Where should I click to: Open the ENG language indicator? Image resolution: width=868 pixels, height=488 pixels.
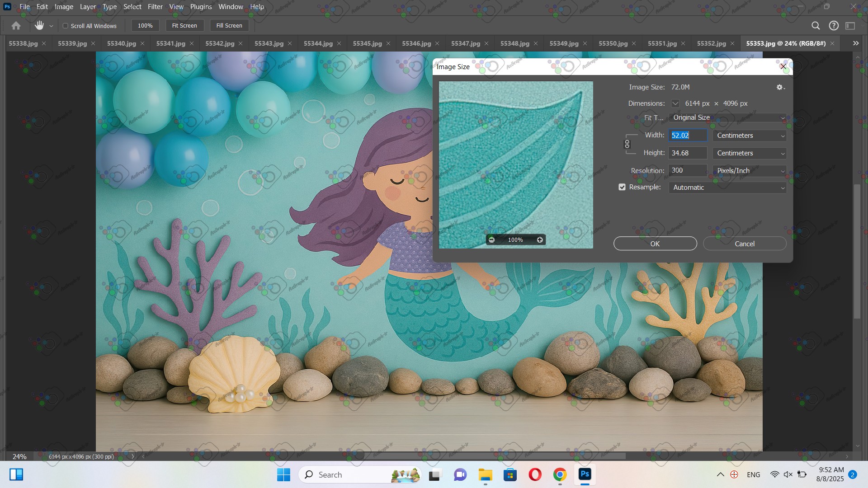(x=753, y=474)
